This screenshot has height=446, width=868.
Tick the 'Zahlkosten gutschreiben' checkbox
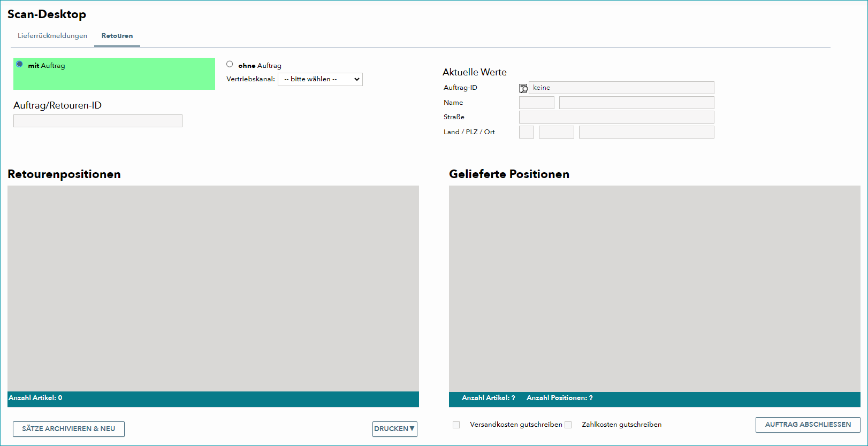[x=568, y=425]
